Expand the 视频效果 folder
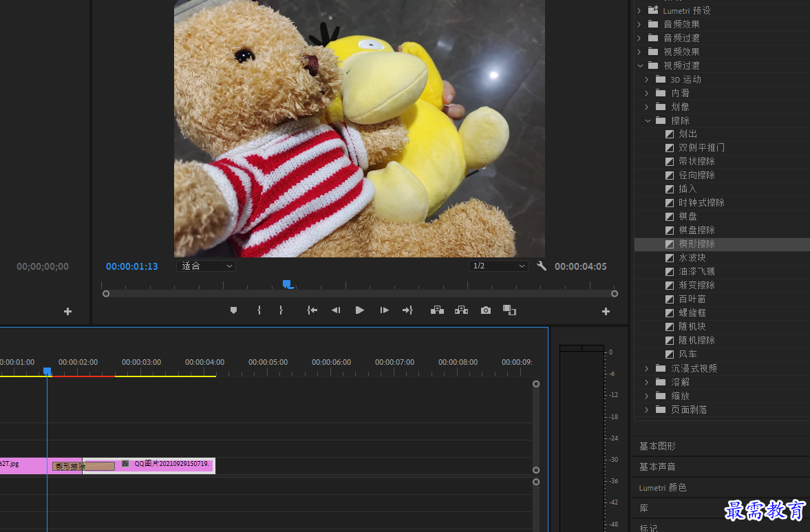Screen dimensions: 810x532 click(639, 52)
